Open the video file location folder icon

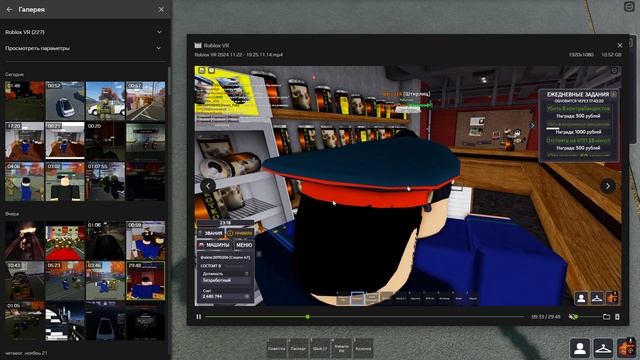coord(607,317)
